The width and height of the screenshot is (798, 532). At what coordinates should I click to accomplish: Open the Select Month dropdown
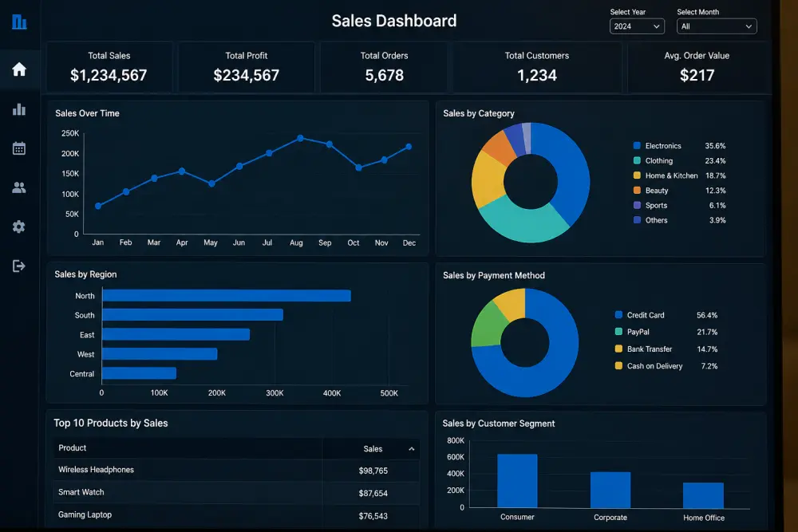717,26
